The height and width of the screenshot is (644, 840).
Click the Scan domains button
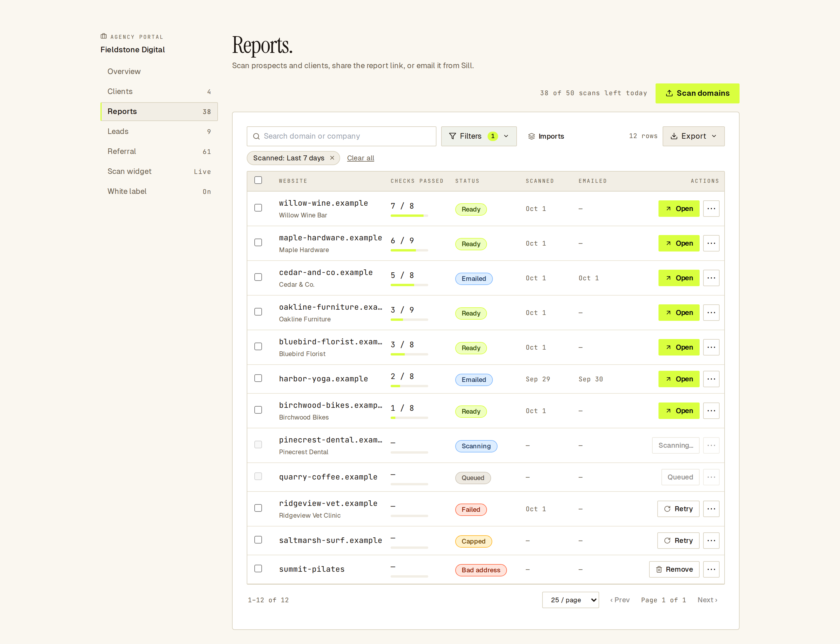tap(697, 93)
